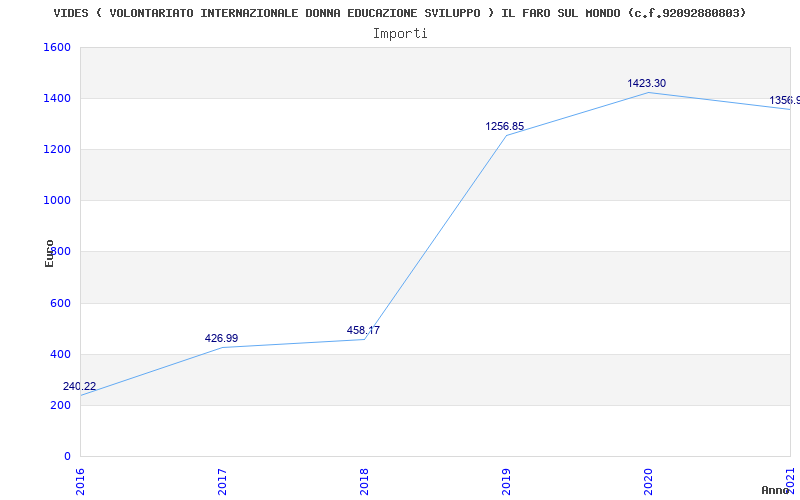The width and height of the screenshot is (800, 500).
Task: Click the Anno x-axis title
Action: pyautogui.click(x=775, y=490)
